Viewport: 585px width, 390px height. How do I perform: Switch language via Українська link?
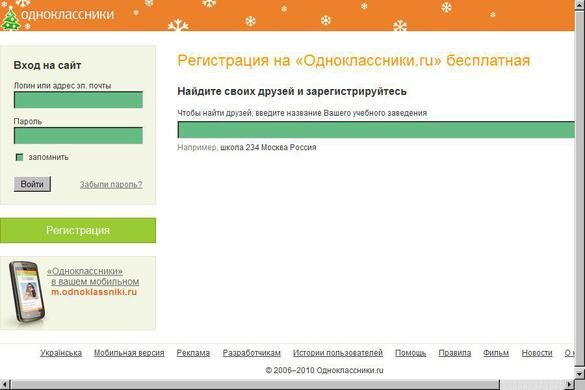(x=61, y=353)
